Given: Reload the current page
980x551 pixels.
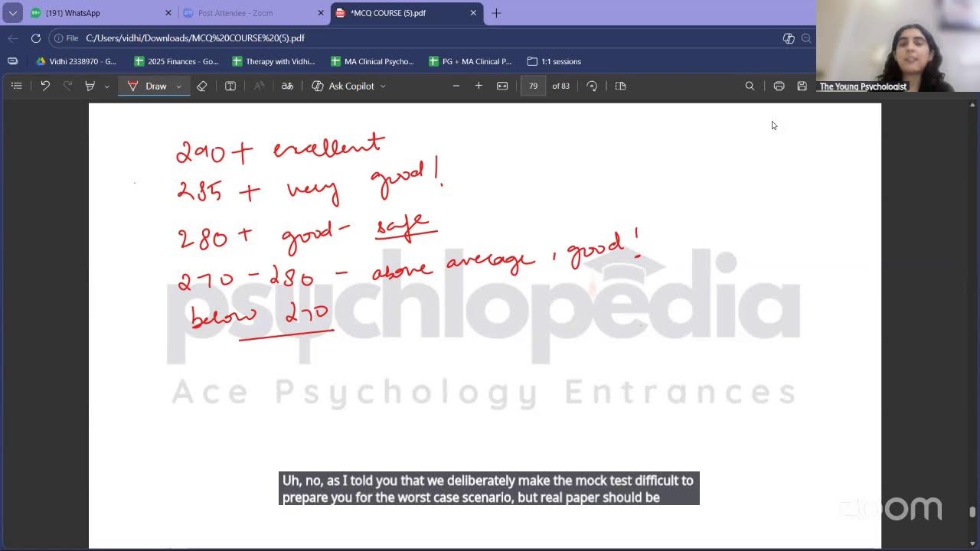Looking at the screenshot, I should coord(36,38).
